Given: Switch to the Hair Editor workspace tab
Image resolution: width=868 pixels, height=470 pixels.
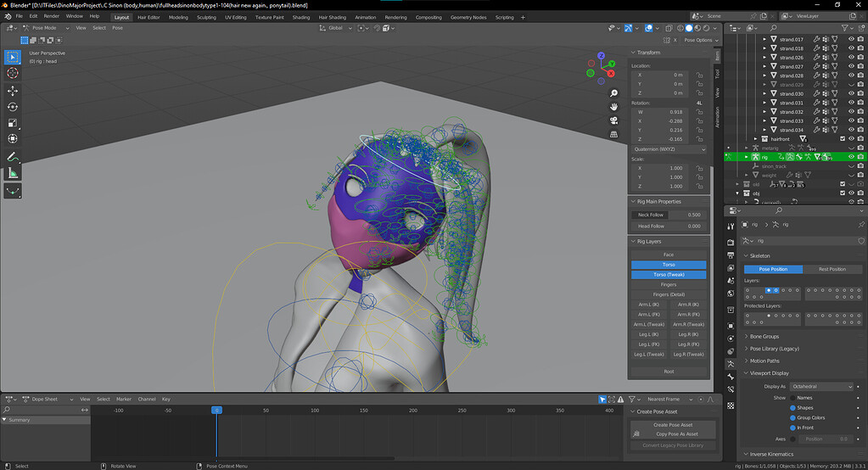Looking at the screenshot, I should click(x=148, y=17).
